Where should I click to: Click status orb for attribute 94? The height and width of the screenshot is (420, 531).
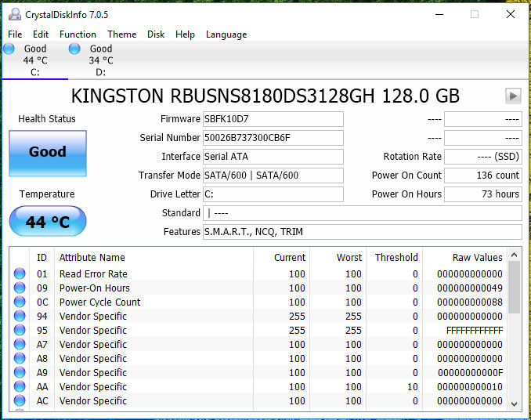point(20,316)
